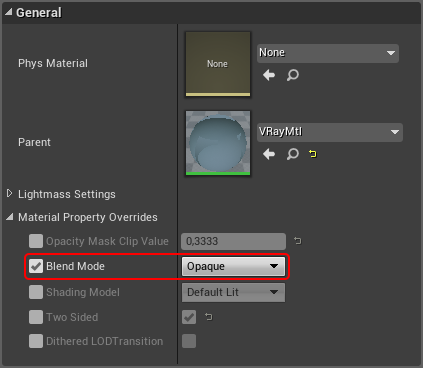The height and width of the screenshot is (368, 423).
Task: Reset Two Sided value to default
Action: (209, 317)
